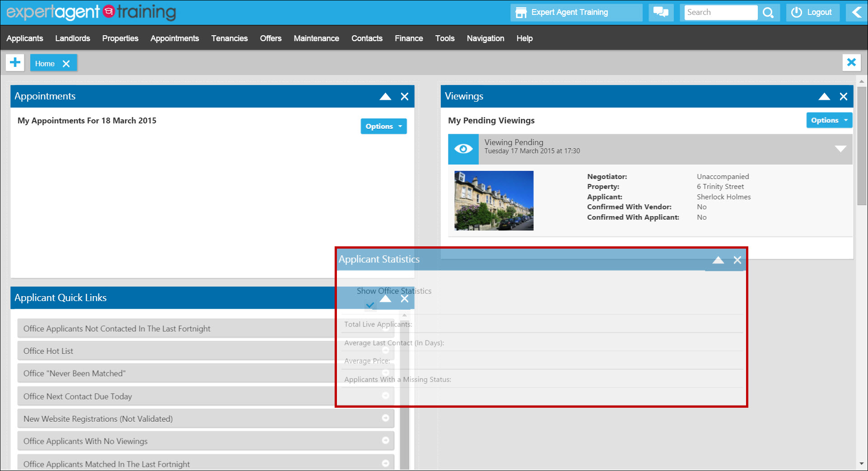Open the Properties menu

[120, 38]
